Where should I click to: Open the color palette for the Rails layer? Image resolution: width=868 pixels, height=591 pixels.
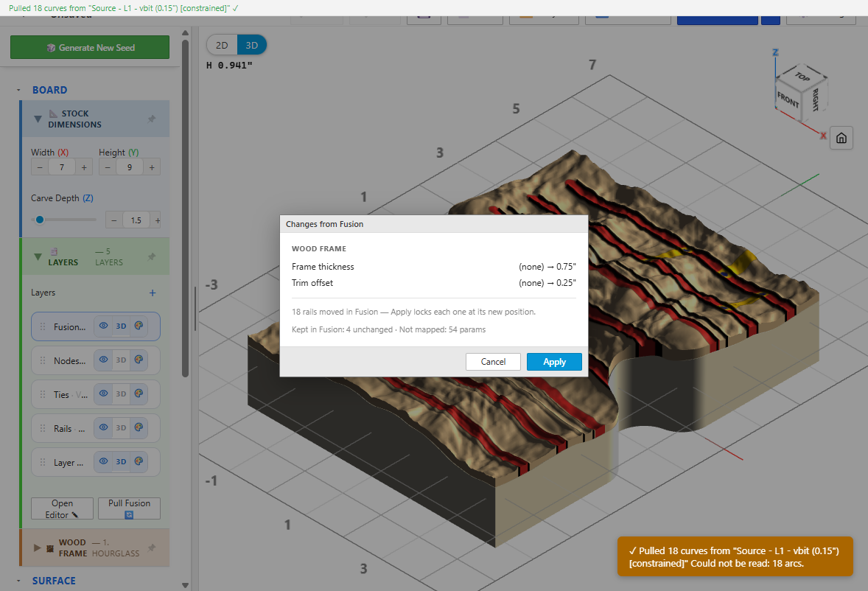pyautogui.click(x=139, y=427)
